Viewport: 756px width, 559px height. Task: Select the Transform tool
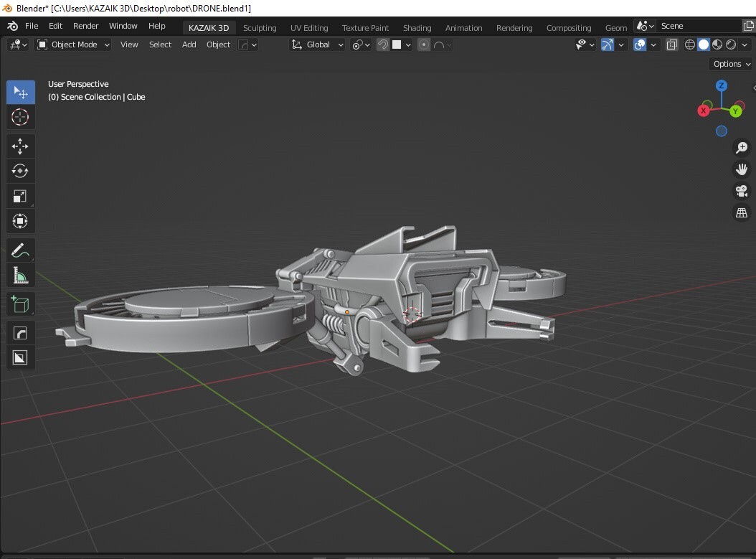coord(20,221)
